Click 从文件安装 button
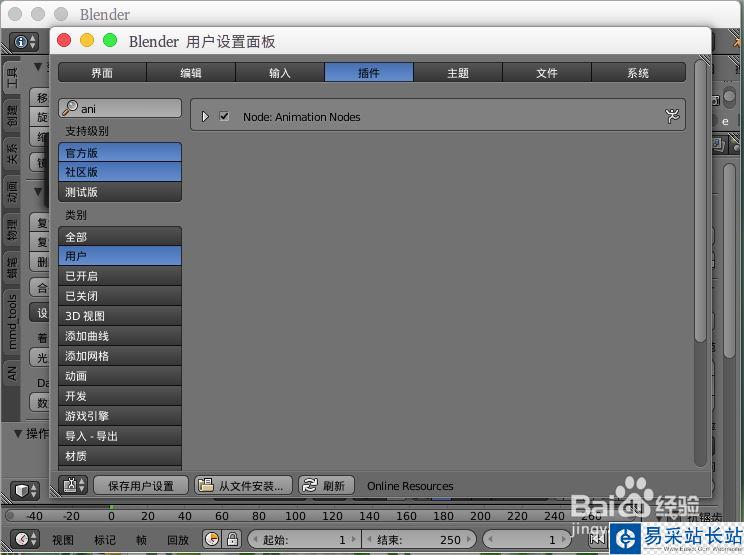Viewport: 744px width, 555px height. coord(243,485)
